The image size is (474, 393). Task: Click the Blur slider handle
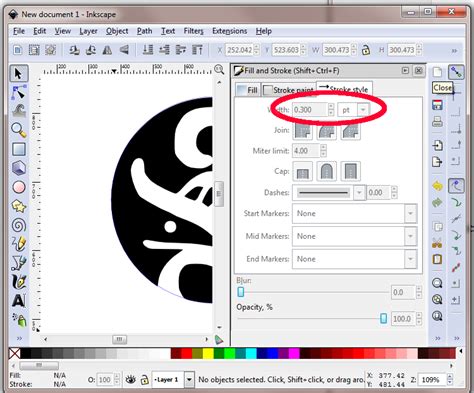[241, 292]
